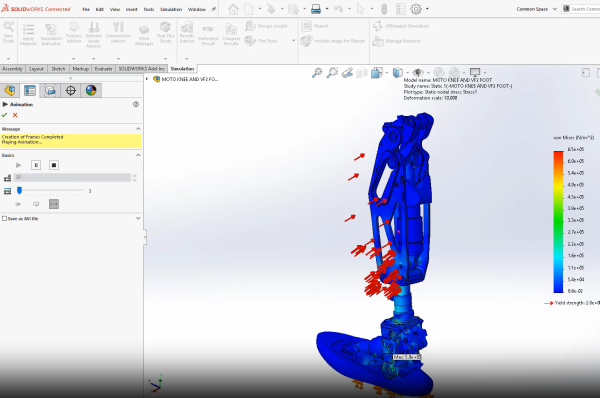Open the PropertyManager tab icon
This screenshot has width=600, height=398.
click(x=30, y=90)
